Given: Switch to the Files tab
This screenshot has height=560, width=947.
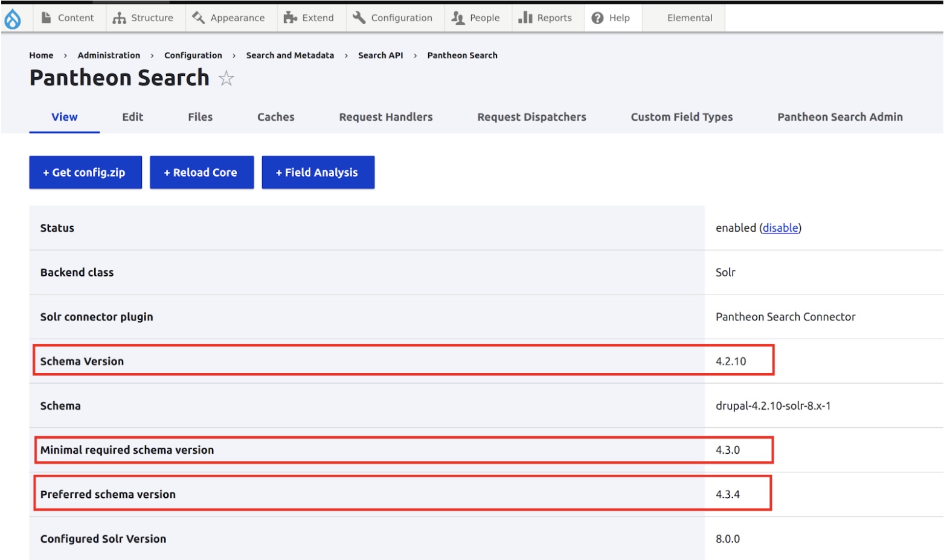Looking at the screenshot, I should tap(200, 117).
